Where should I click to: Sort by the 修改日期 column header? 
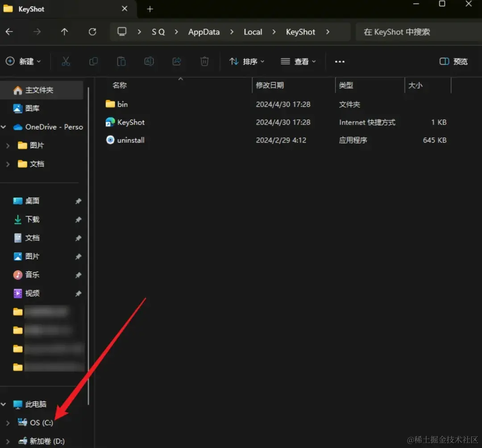[270, 85]
